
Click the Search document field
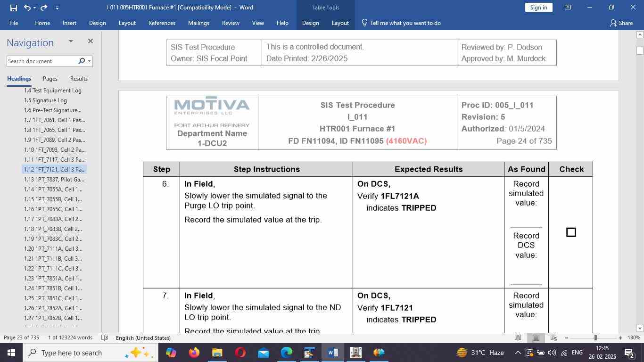[41, 61]
